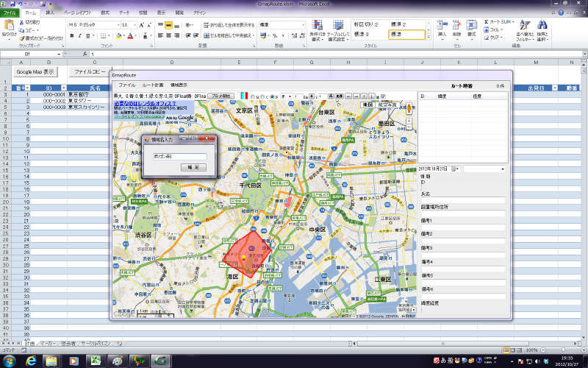Click the font color icon
This screenshot has width=588, height=368.
129,35
